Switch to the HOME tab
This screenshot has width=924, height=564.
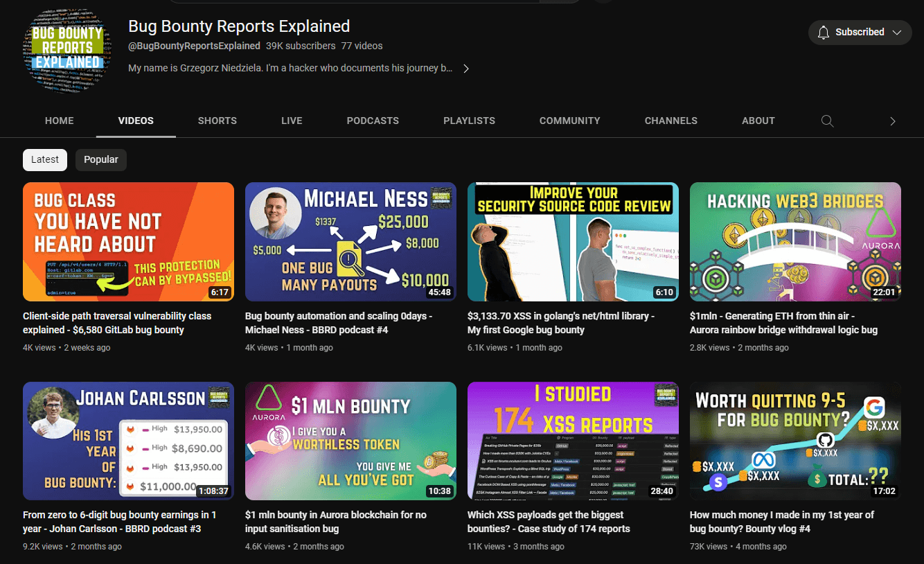pyautogui.click(x=60, y=121)
